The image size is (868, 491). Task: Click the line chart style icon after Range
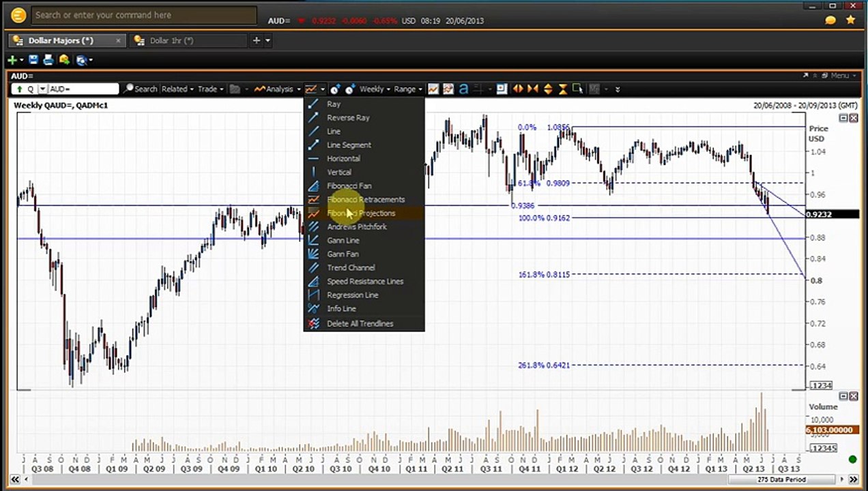tap(433, 89)
